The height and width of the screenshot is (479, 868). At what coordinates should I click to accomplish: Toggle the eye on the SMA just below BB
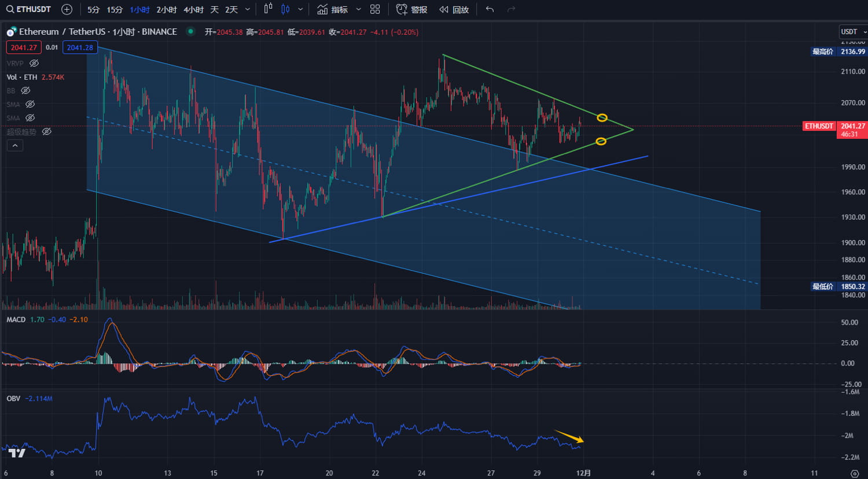(x=30, y=104)
